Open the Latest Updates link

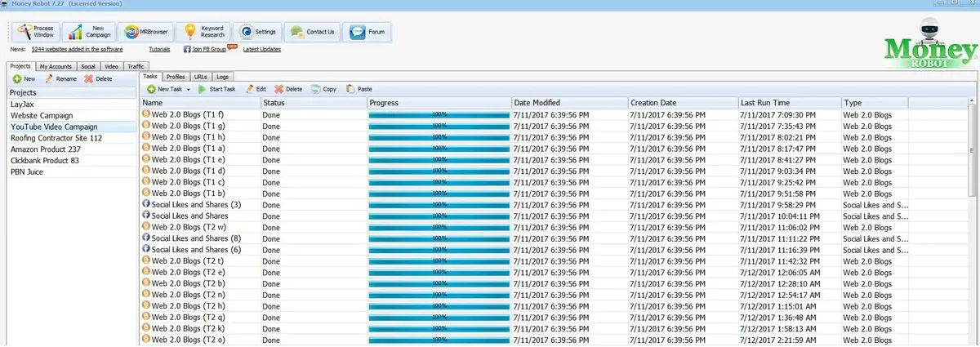tap(261, 49)
